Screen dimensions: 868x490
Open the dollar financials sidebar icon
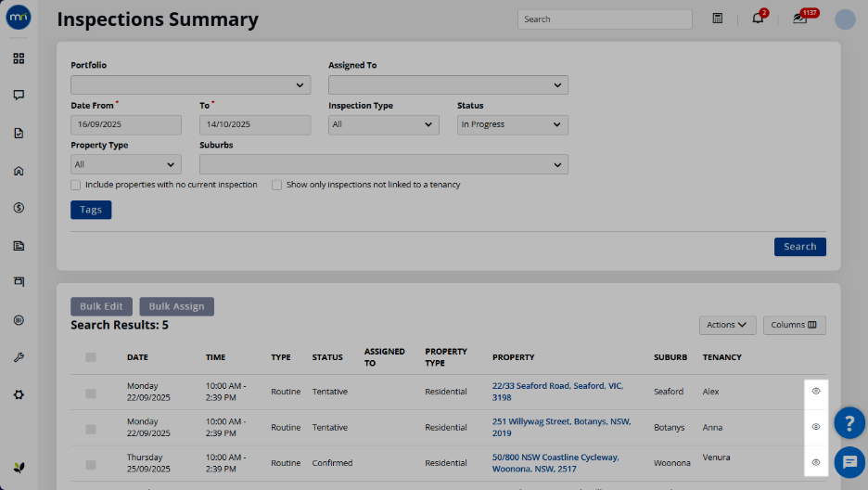19,208
